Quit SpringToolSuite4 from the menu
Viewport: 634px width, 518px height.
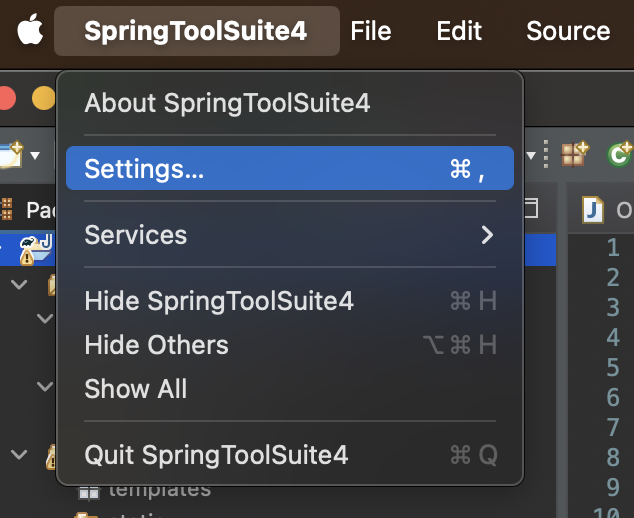coord(216,455)
